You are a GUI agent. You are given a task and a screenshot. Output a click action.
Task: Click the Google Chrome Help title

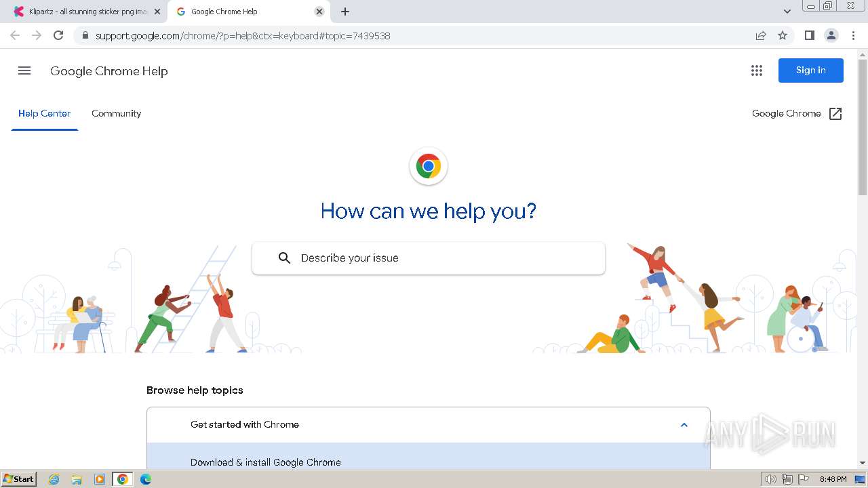pyautogui.click(x=109, y=71)
